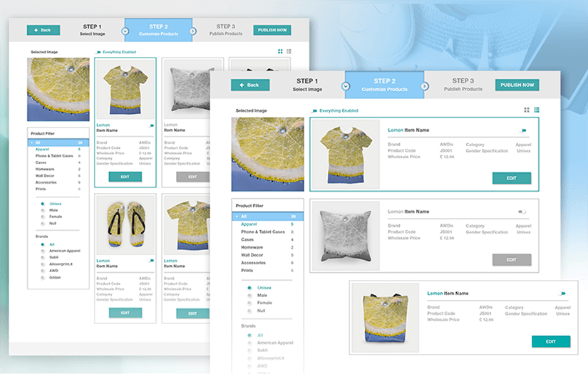Screen dimensions: 588x374
Task: Select Unisex radio in the back window
Action: [x=43, y=204]
